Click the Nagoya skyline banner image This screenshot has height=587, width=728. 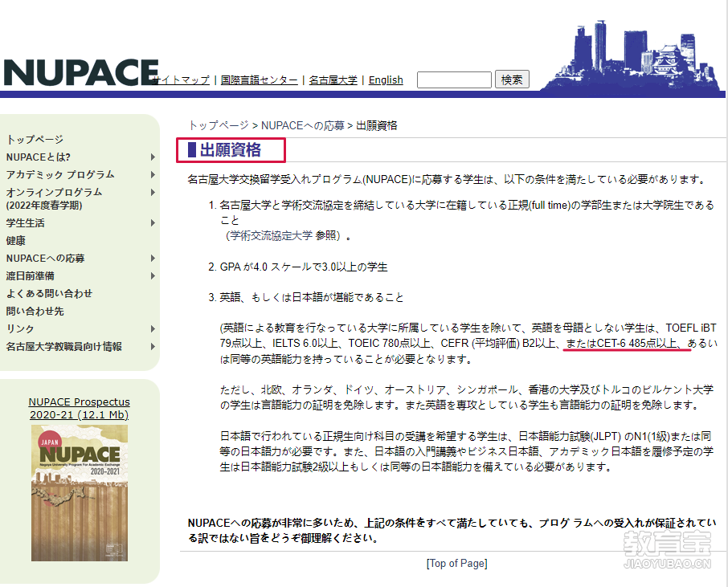point(632,55)
